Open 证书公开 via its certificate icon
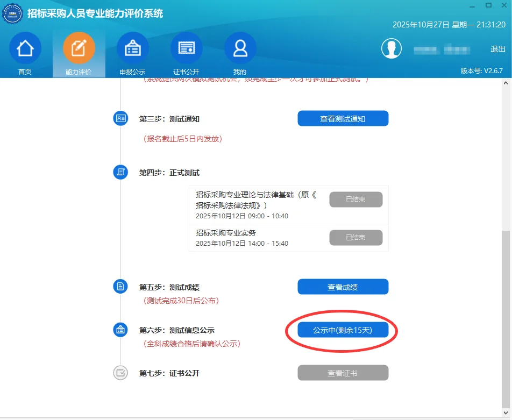This screenshot has height=420, width=512. pos(186,48)
